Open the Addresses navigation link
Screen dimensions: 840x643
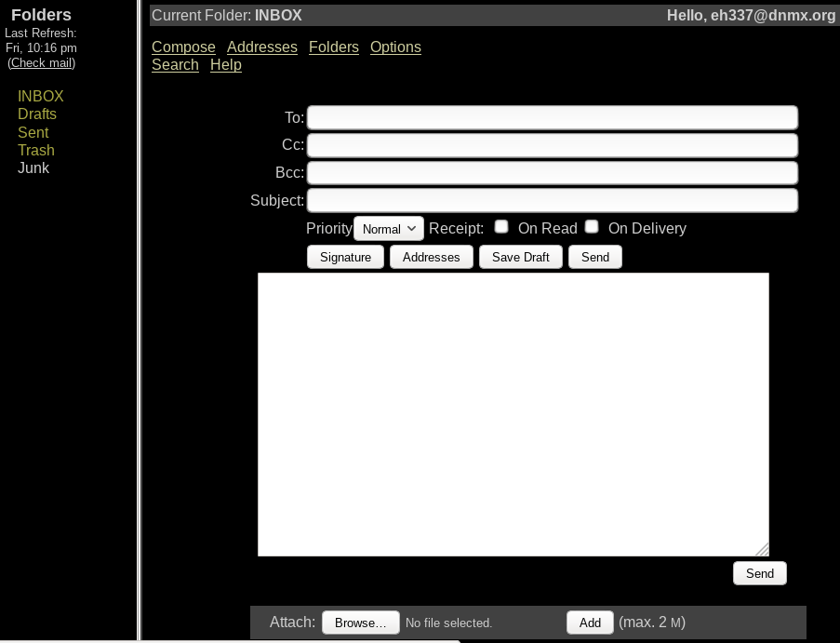[261, 47]
